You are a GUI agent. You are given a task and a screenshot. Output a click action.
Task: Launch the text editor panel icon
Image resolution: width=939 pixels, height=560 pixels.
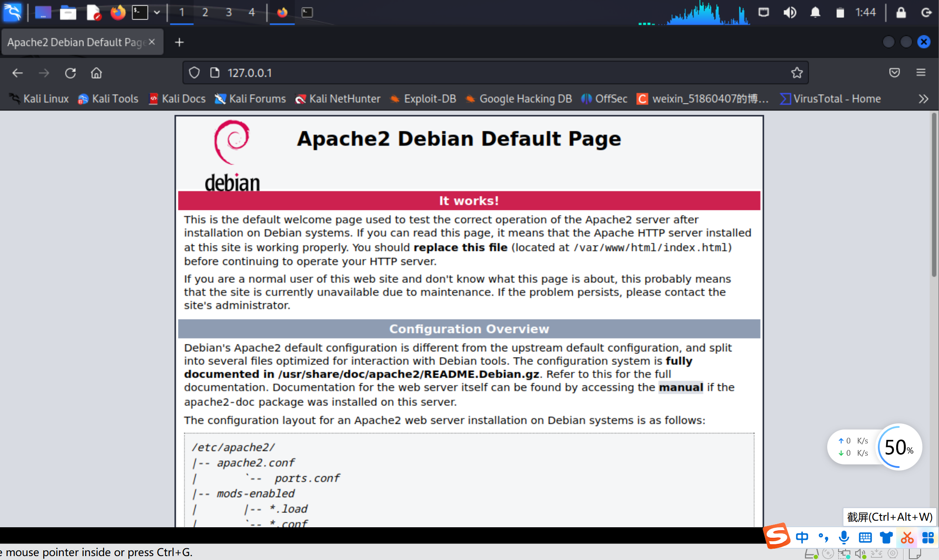pos(93,13)
